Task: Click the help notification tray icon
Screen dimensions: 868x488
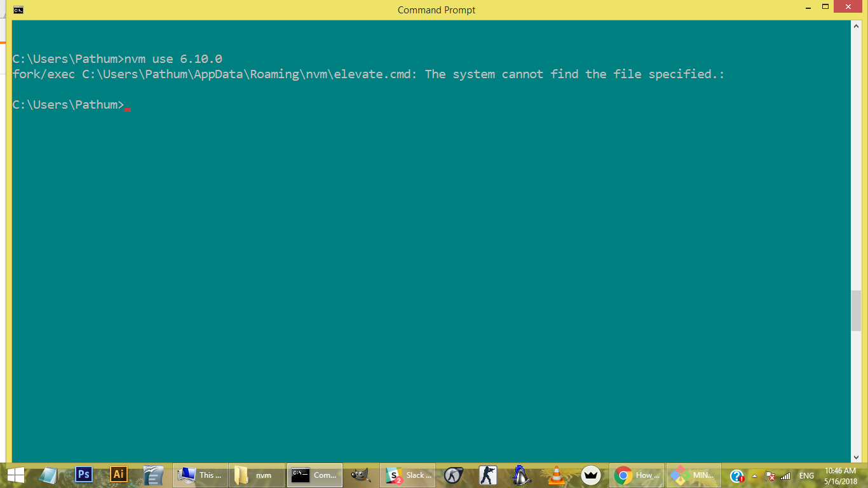Action: coord(737,476)
